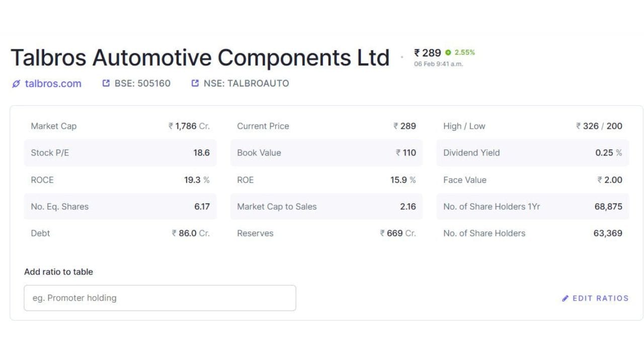Click the Dividend Yield row
The width and height of the screenshot is (644, 362).
coord(532,153)
